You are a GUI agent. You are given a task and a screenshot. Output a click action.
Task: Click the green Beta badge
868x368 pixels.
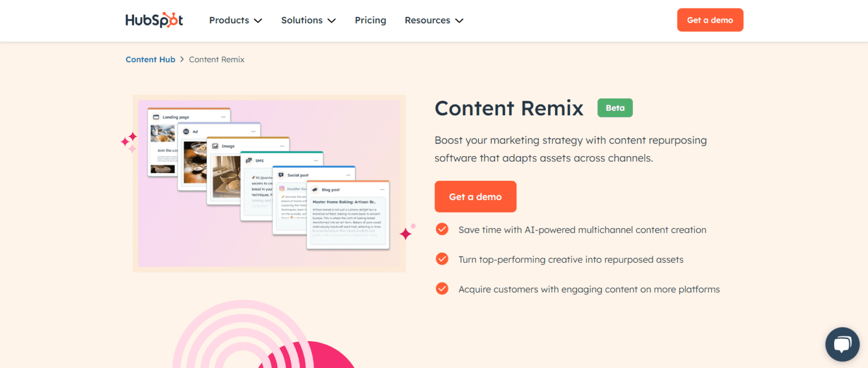[615, 107]
